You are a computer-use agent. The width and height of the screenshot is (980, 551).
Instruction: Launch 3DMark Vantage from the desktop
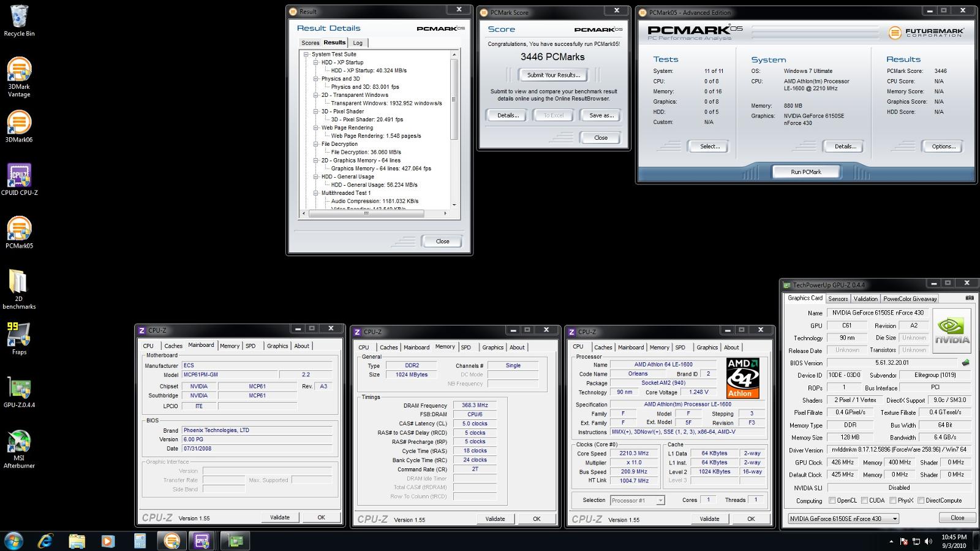click(x=19, y=77)
